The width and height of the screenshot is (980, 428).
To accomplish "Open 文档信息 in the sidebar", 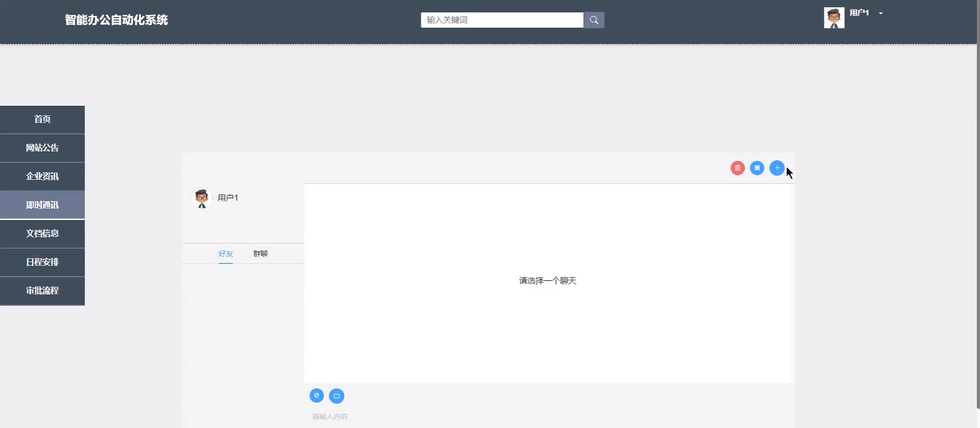I will [42, 233].
